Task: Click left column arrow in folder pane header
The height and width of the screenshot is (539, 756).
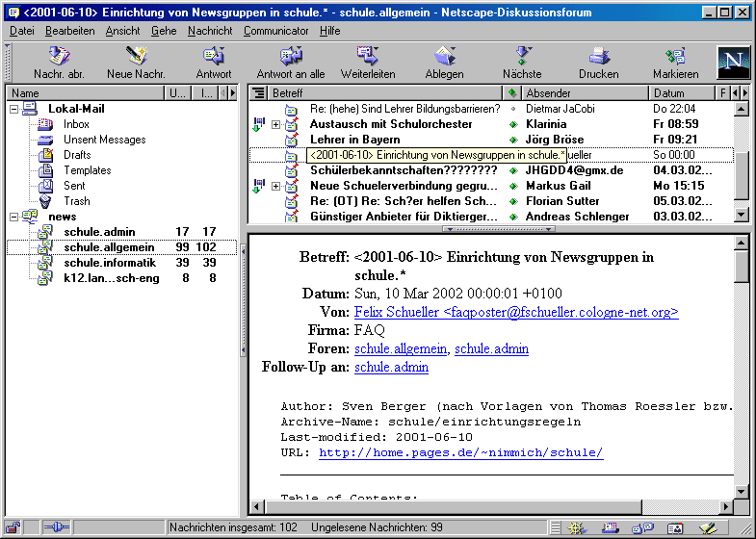Action: 223,93
